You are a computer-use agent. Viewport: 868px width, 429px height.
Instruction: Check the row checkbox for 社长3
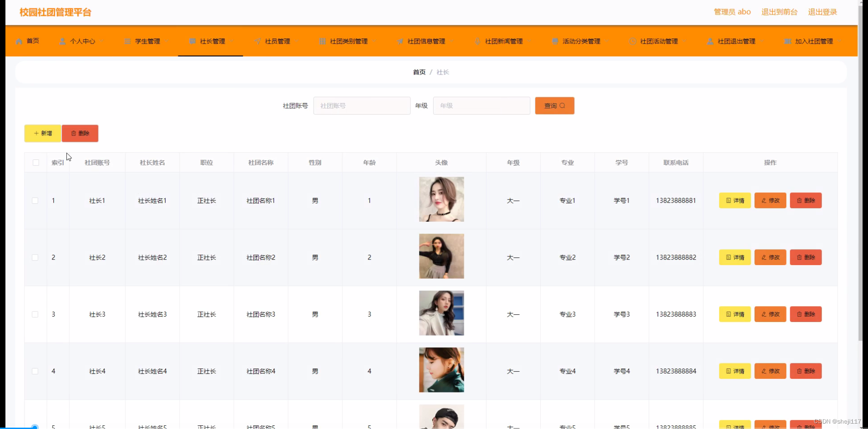click(x=36, y=314)
